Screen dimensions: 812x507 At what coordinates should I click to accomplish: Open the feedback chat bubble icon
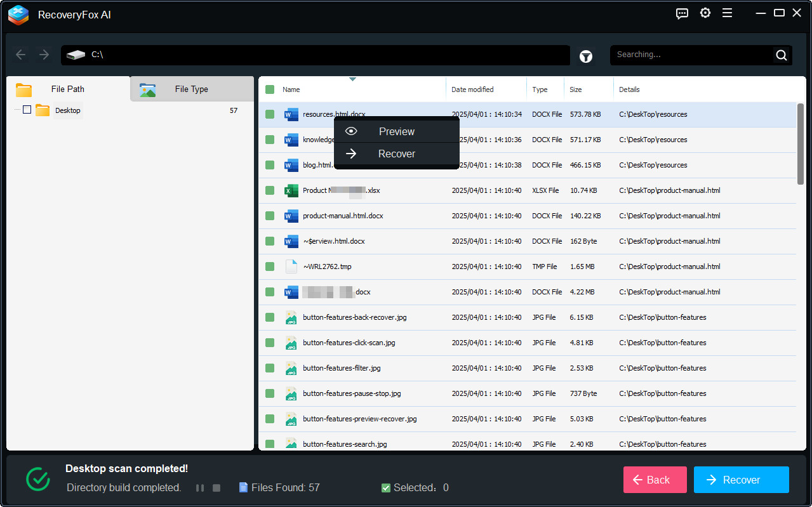pos(682,13)
